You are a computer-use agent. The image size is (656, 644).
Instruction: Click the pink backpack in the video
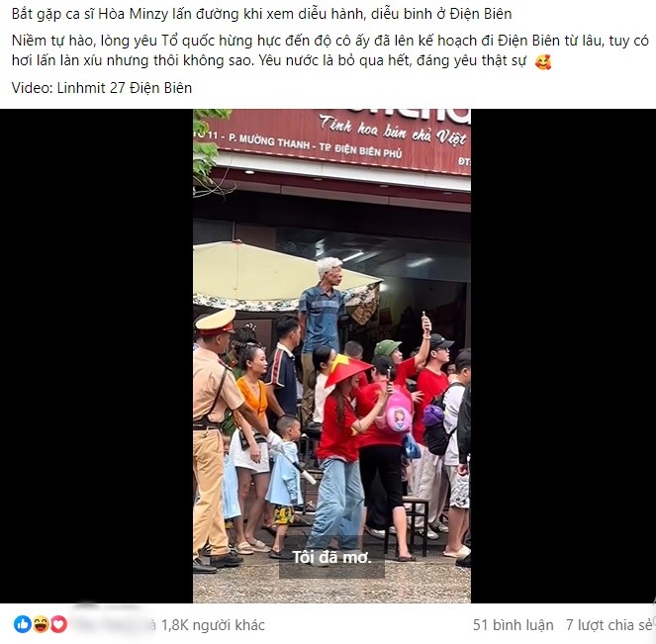[x=396, y=409]
